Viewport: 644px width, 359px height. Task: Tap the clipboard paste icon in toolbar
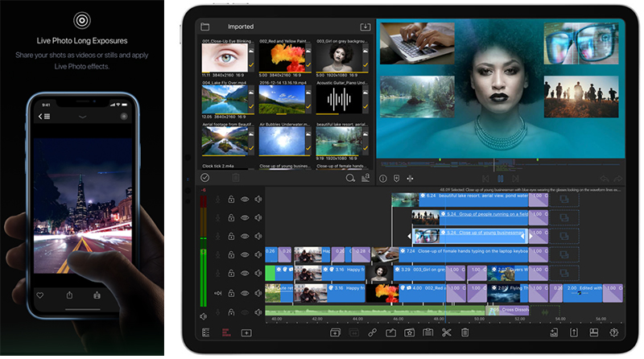point(428,332)
